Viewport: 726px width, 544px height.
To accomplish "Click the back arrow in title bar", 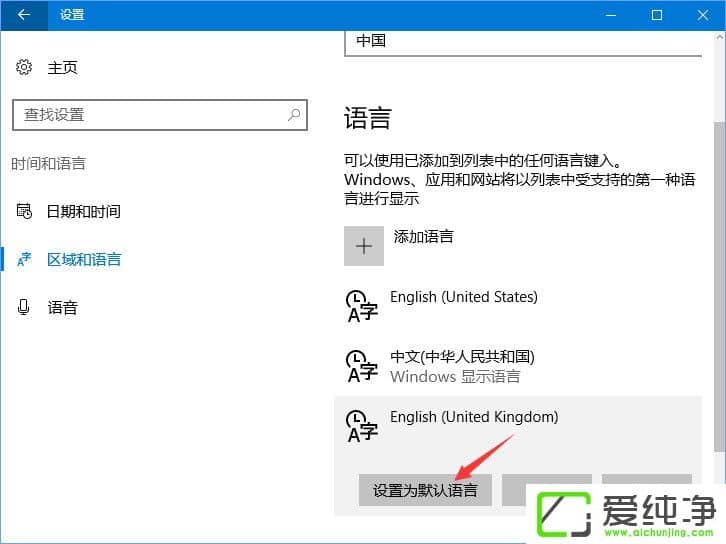I will 24,15.
